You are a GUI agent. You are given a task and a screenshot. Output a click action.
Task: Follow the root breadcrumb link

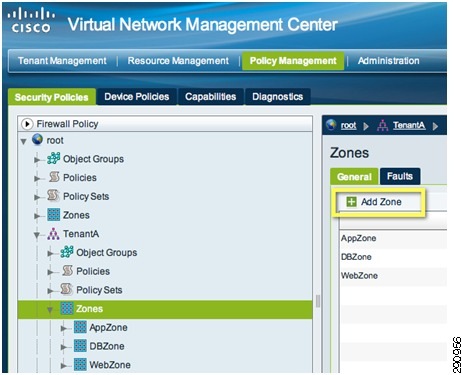[348, 125]
